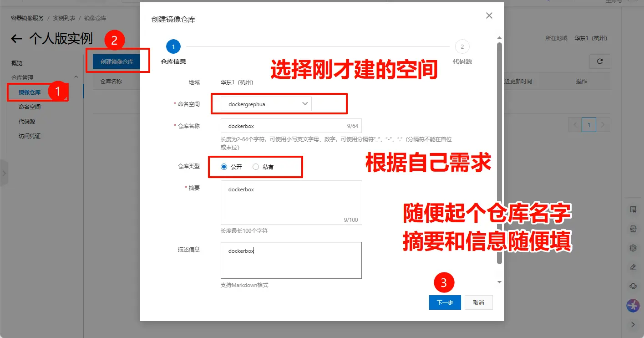644x338 pixels.
Task: Click the 下一步 button
Action: pos(445,302)
